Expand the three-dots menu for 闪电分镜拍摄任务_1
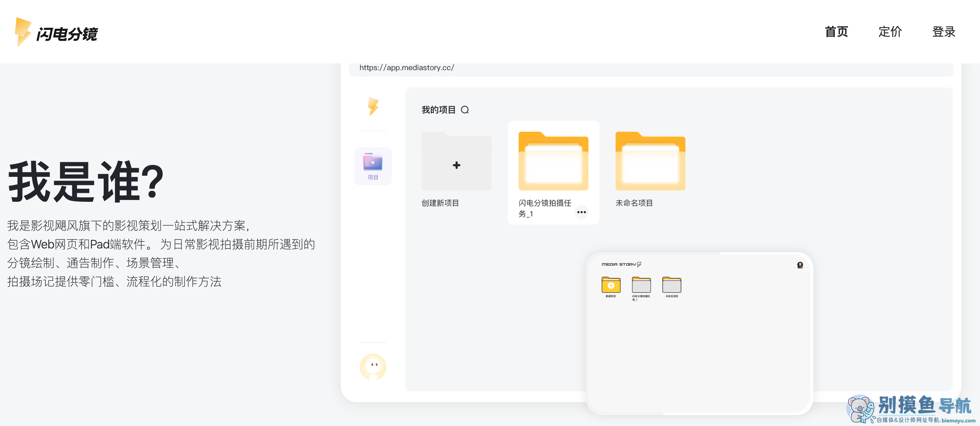Screen dimensions: 980x426 (x=581, y=212)
